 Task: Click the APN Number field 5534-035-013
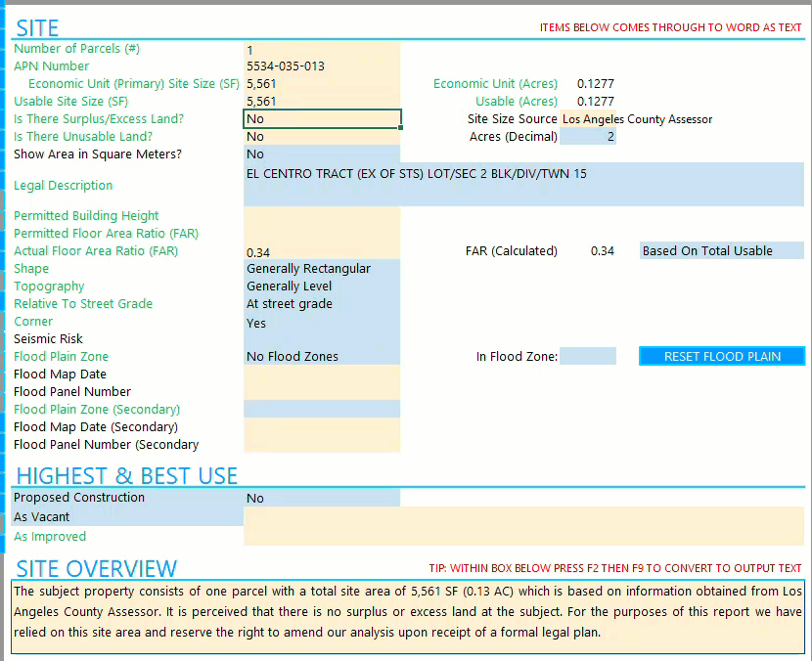322,66
